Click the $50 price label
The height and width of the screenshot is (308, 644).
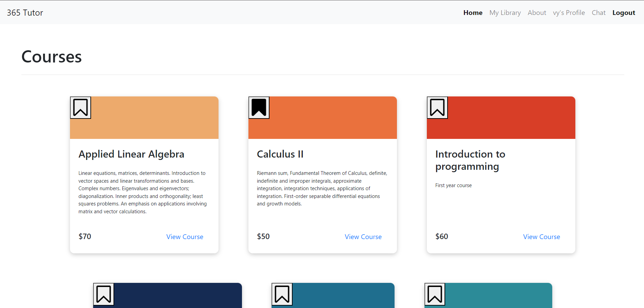[263, 236]
